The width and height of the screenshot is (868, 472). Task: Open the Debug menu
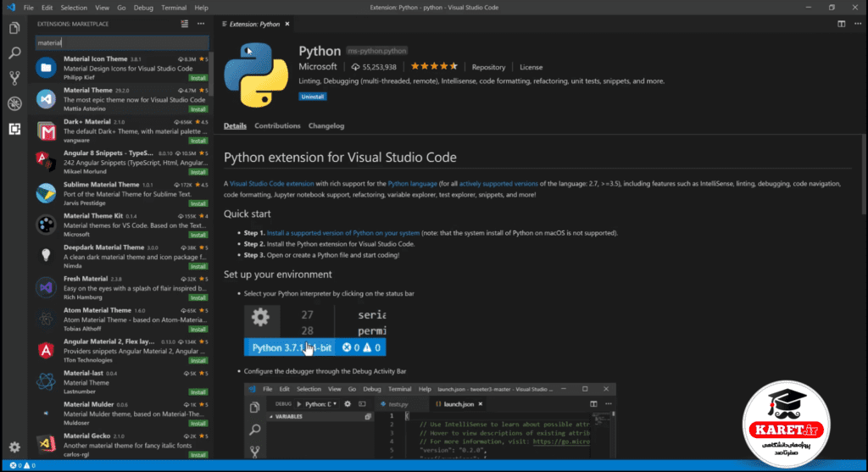point(143,8)
